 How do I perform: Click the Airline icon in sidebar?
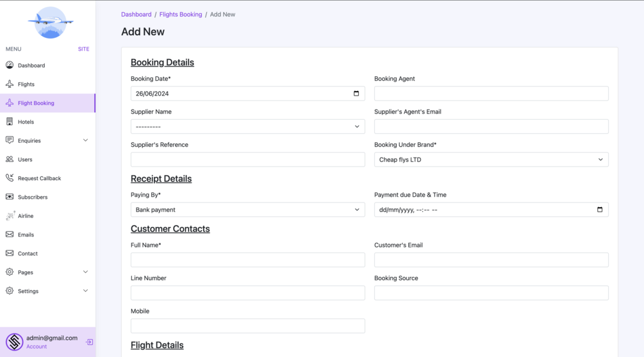tap(10, 216)
